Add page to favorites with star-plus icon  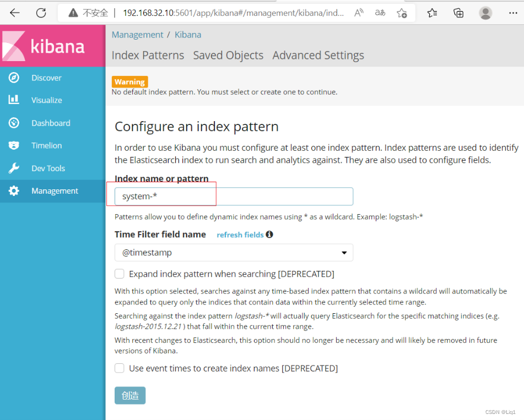tap(402, 13)
